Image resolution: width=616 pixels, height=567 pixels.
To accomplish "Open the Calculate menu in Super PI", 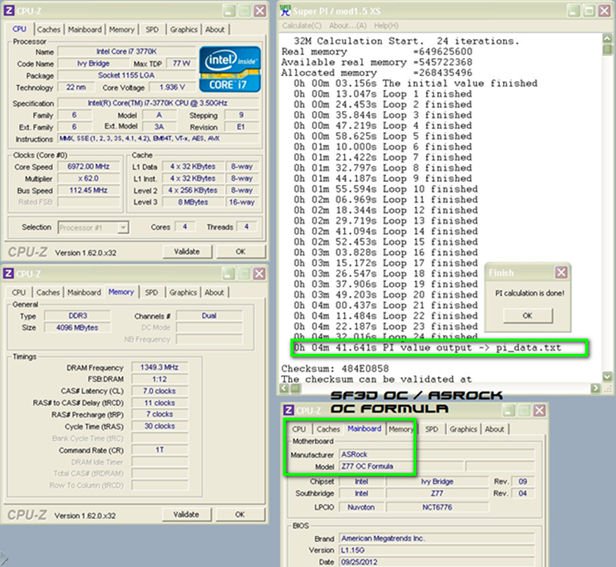I will coord(301,25).
